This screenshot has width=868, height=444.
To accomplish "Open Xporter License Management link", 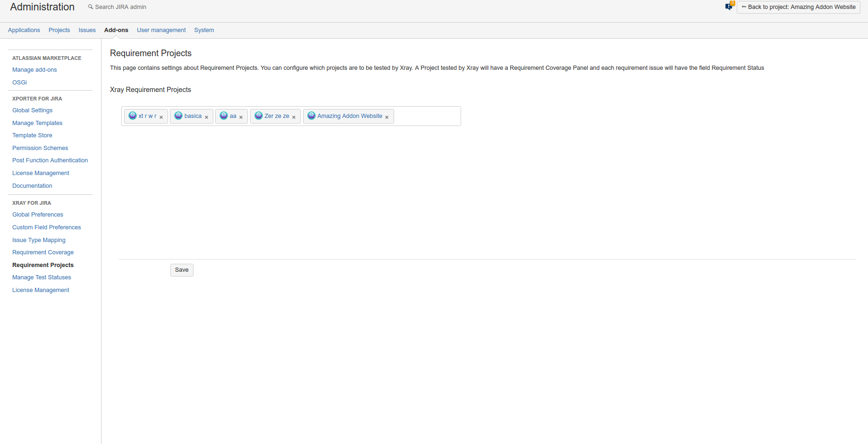I will coord(41,173).
